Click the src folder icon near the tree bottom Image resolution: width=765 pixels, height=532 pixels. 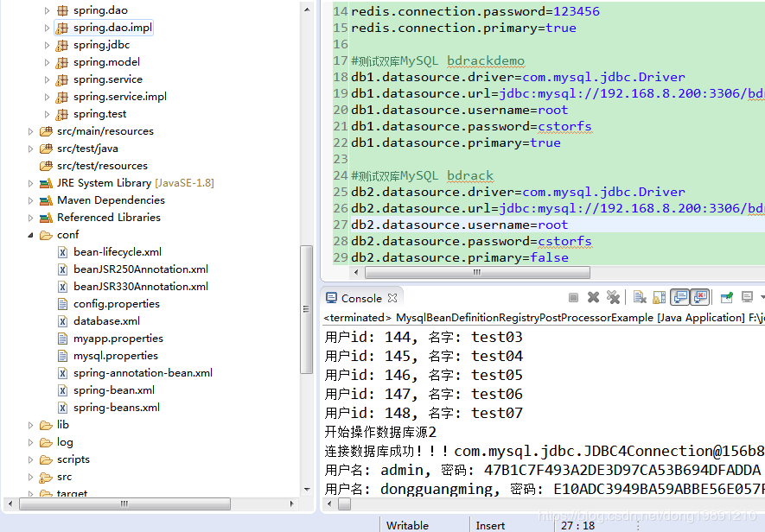[47, 477]
